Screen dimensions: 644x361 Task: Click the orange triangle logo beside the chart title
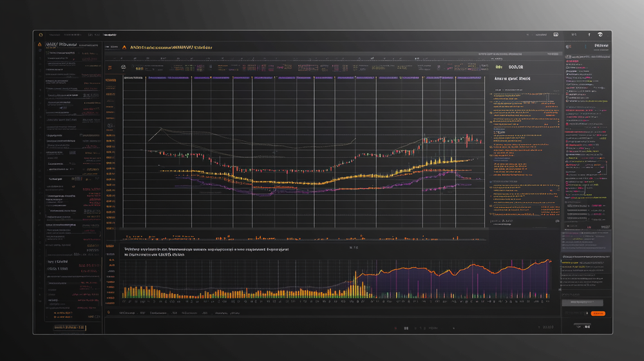click(123, 48)
